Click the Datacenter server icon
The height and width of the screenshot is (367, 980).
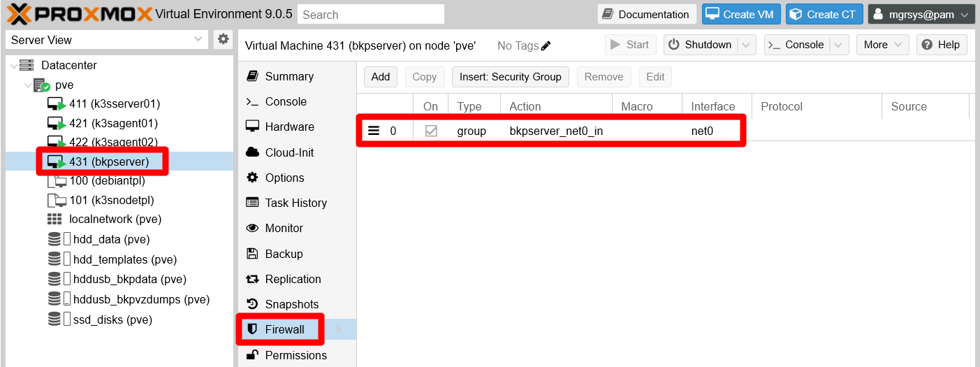(27, 65)
